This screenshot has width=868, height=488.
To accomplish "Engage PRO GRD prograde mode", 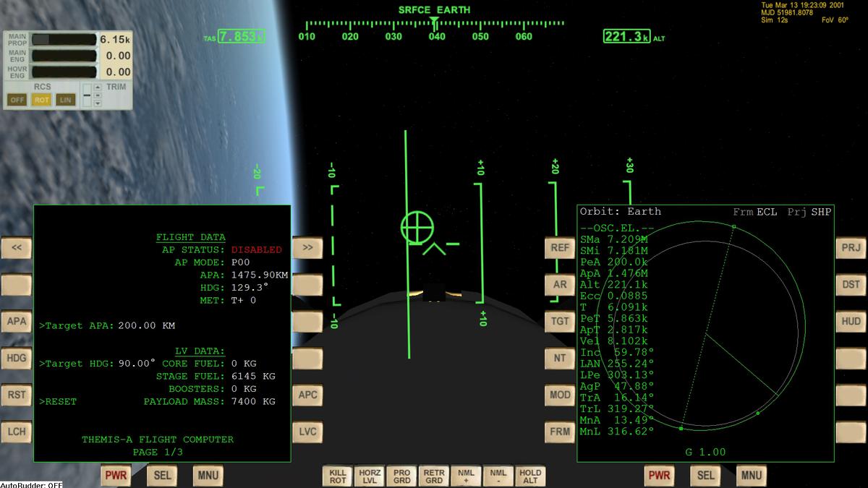I will 402,476.
